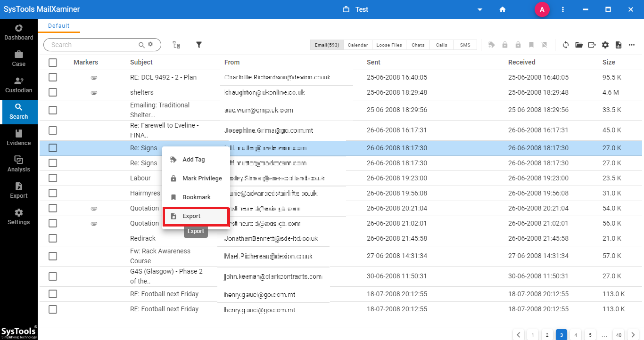Choose Export in context menu
Screen dimensions: 644x340
tap(196, 216)
